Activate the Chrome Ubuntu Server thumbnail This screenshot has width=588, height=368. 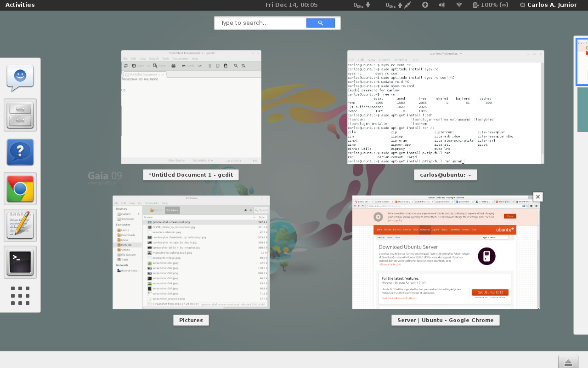click(446, 252)
